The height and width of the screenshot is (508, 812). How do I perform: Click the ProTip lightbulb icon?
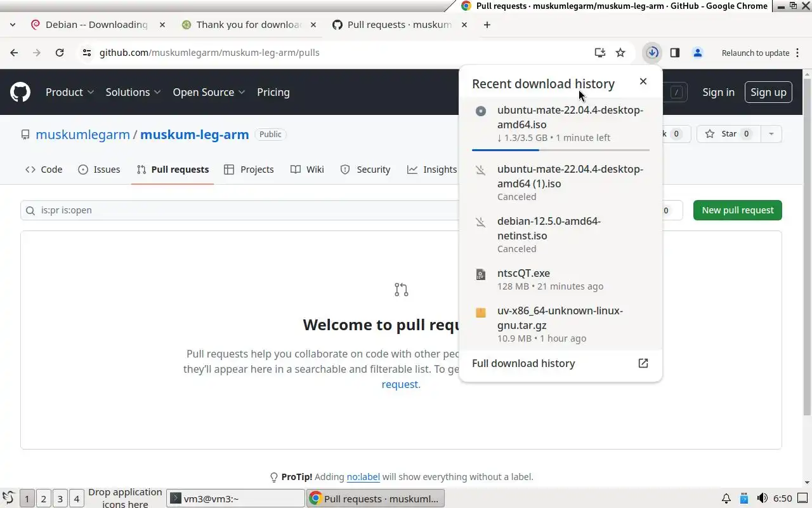click(x=274, y=477)
